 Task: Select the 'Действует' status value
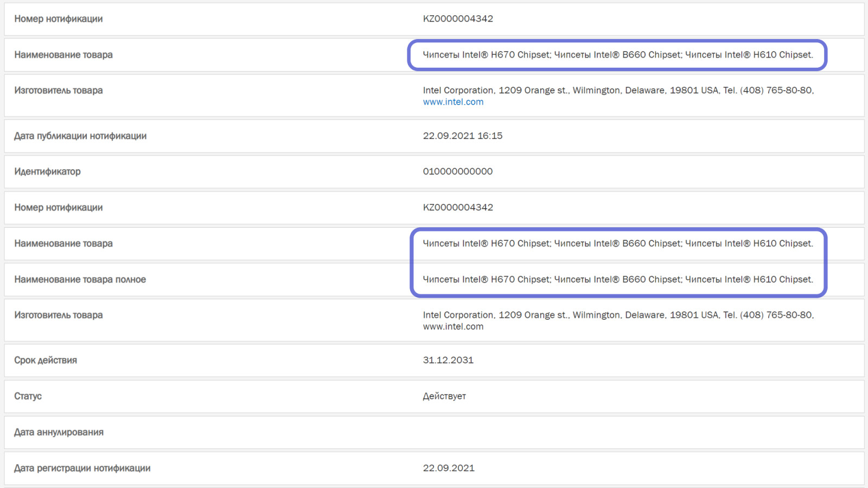tap(444, 396)
